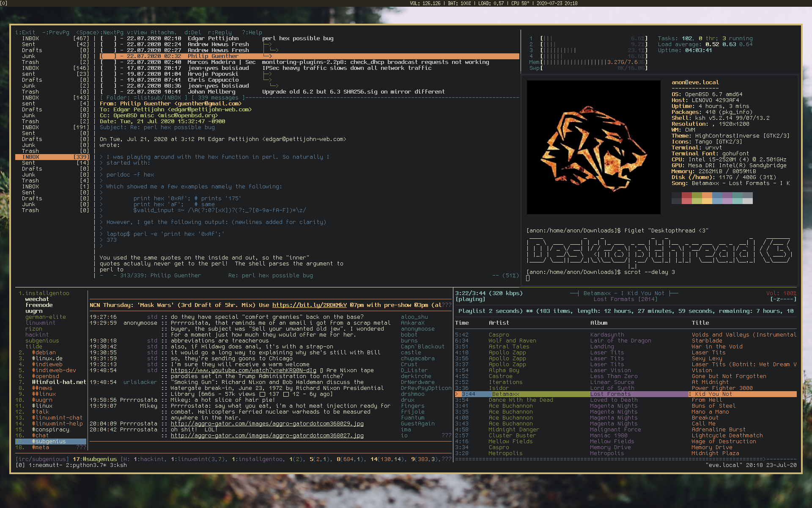Click ncmpcpp's playback progress bar

point(626,458)
